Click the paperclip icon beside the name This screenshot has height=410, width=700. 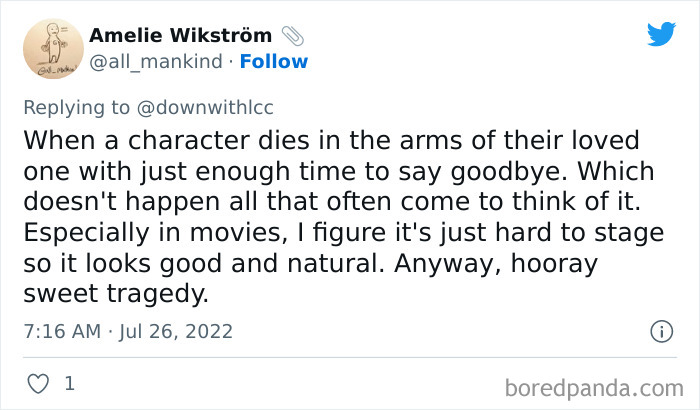[294, 35]
